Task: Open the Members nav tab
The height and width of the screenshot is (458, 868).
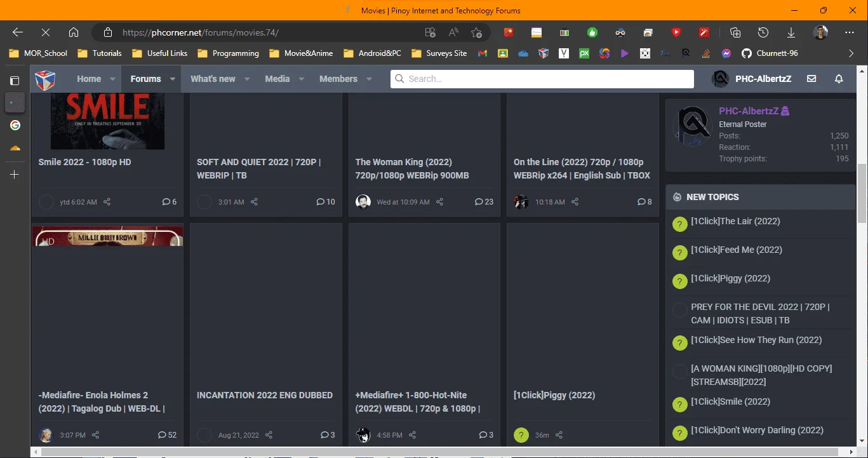Action: point(338,79)
